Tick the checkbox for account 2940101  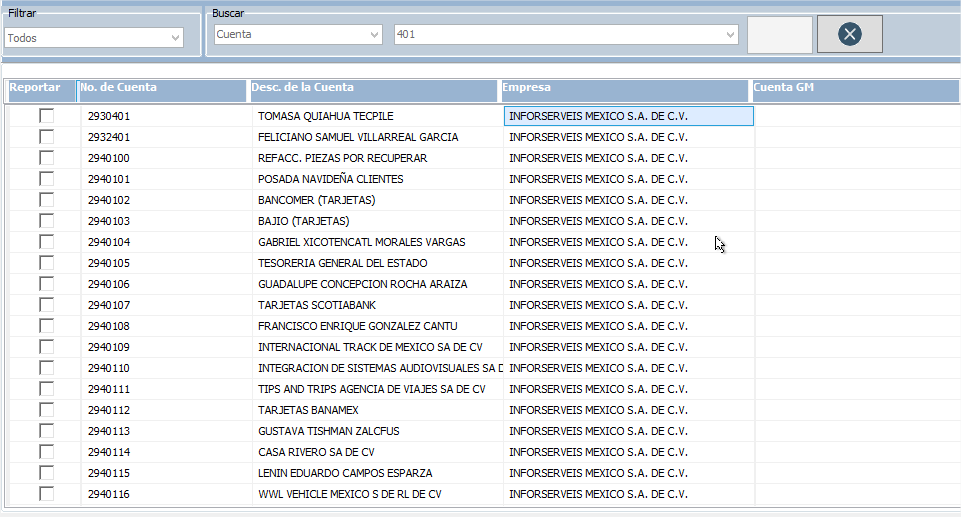[x=46, y=179]
